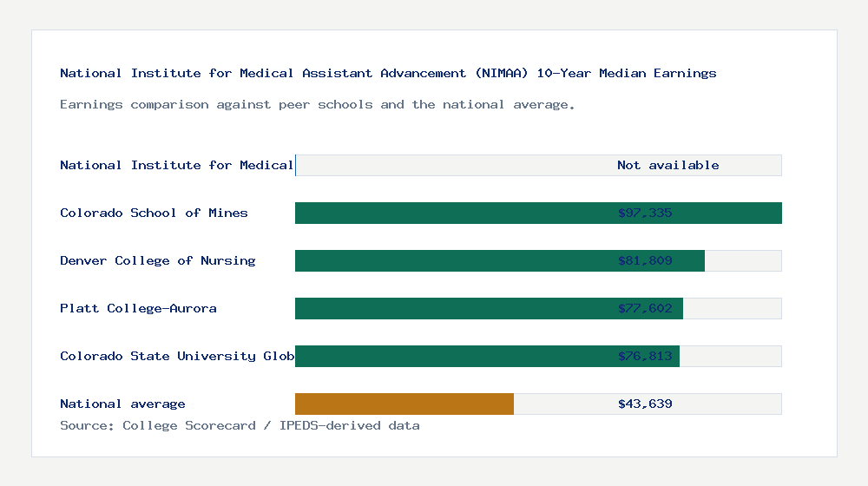Click the $97,335 value
This screenshot has width=868, height=486.
pos(645,213)
